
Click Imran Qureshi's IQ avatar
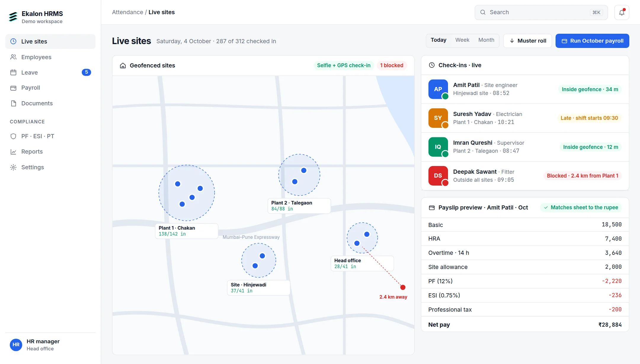coord(438,147)
